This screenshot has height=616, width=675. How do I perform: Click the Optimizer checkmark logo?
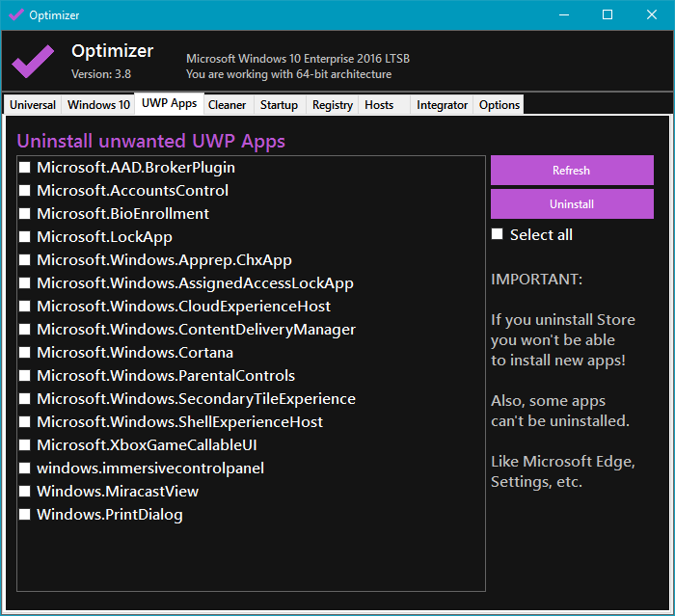[x=33, y=62]
